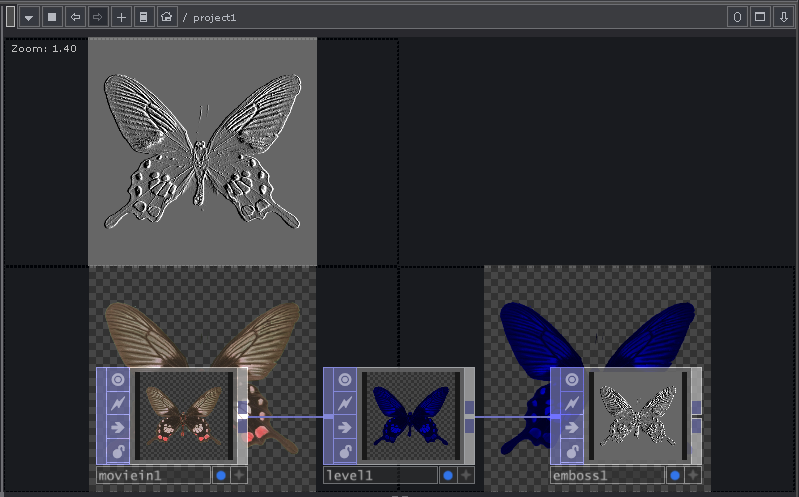Click the plus button next to moviein1 display dot
The height and width of the screenshot is (497, 799).
[x=239, y=476]
